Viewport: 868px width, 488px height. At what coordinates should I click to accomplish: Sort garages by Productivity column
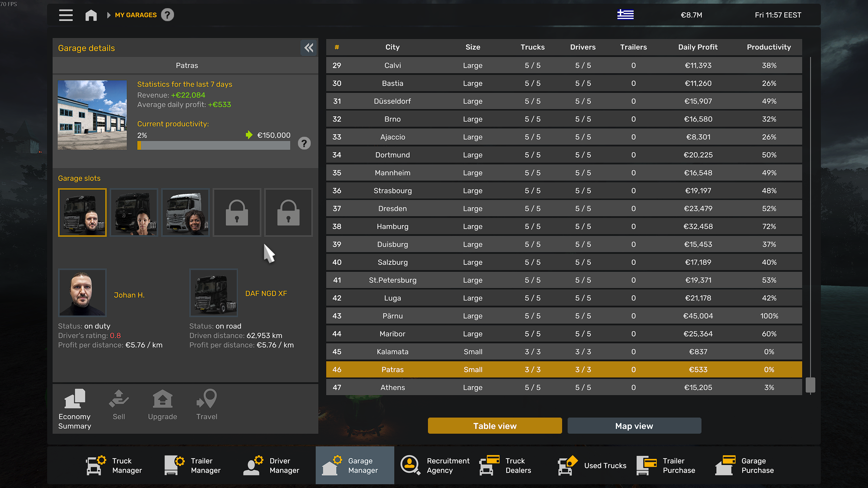(769, 47)
